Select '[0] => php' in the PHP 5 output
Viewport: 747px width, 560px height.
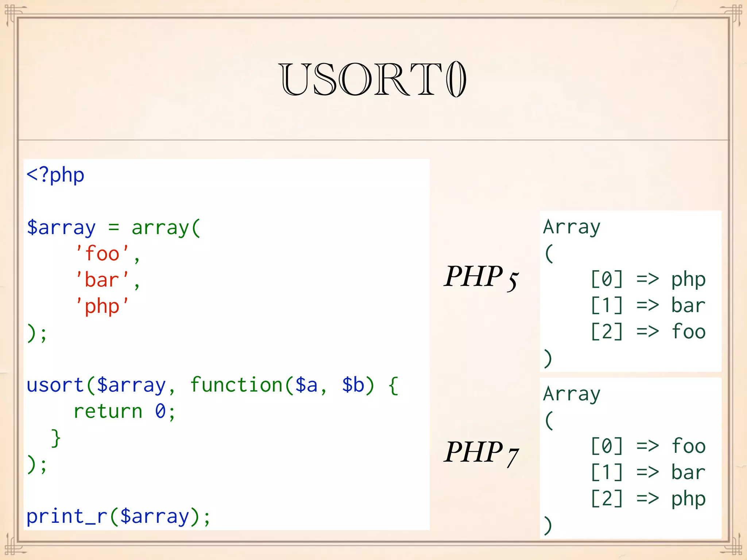point(648,280)
